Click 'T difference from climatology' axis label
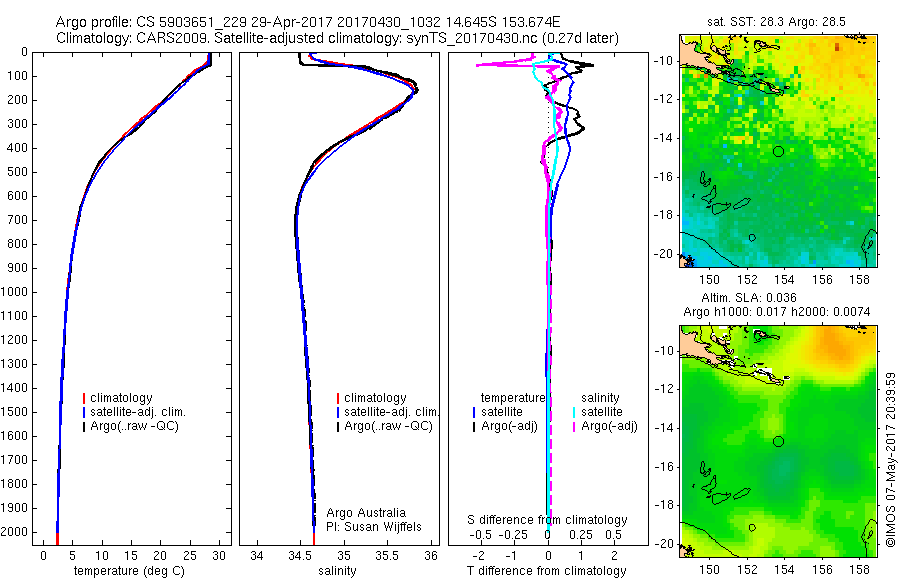 (x=546, y=571)
